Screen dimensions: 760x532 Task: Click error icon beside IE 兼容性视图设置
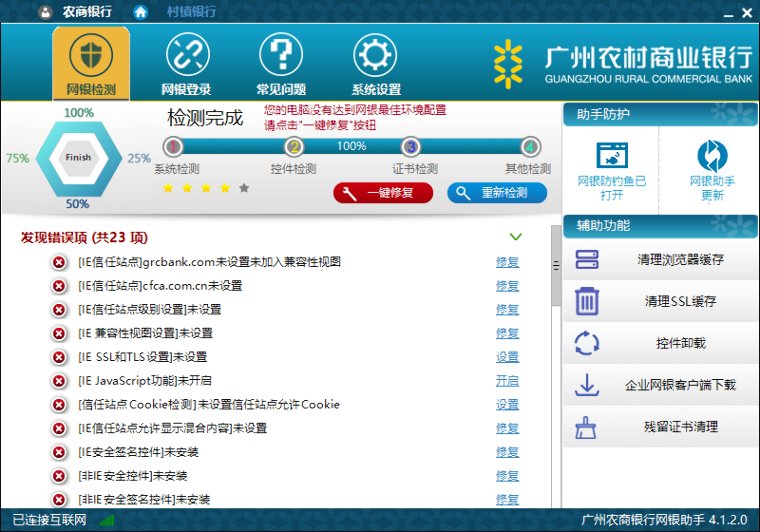click(x=59, y=334)
